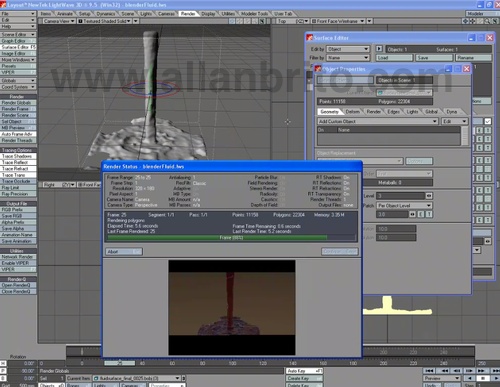Viewport: 500px width, 387px height.
Task: Toggle Trace Trans option
Action: click(x=18, y=175)
